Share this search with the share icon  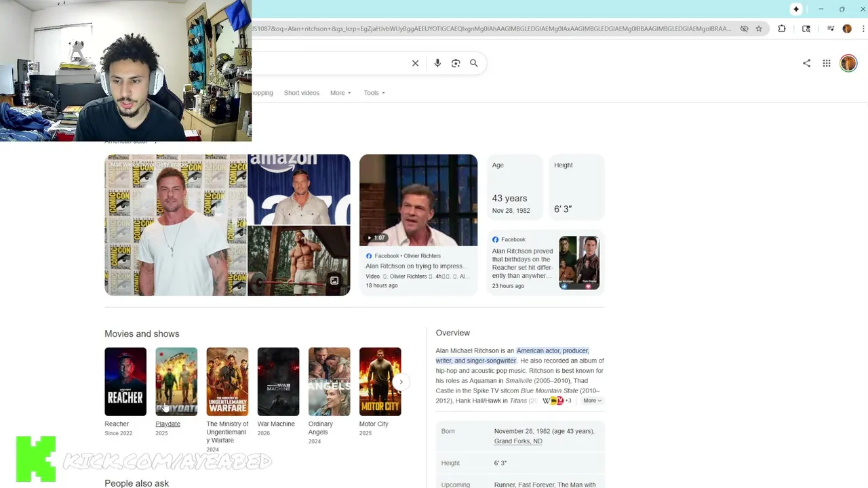point(806,63)
